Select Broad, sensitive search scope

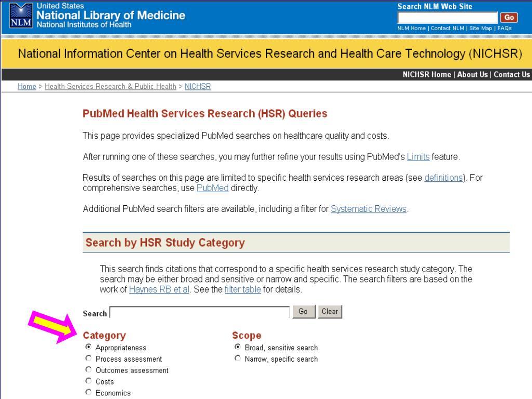point(237,347)
